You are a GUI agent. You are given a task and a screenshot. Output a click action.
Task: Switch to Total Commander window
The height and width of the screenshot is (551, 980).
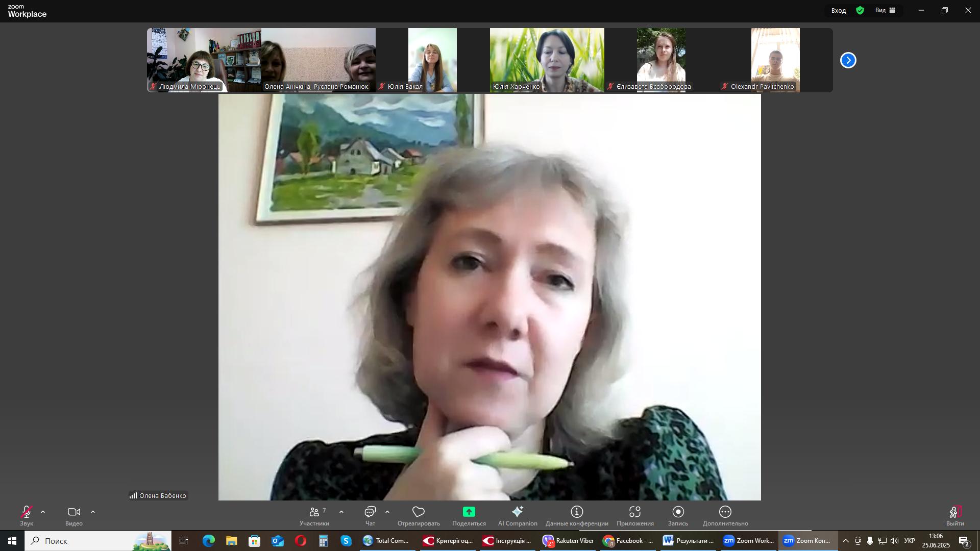(387, 541)
